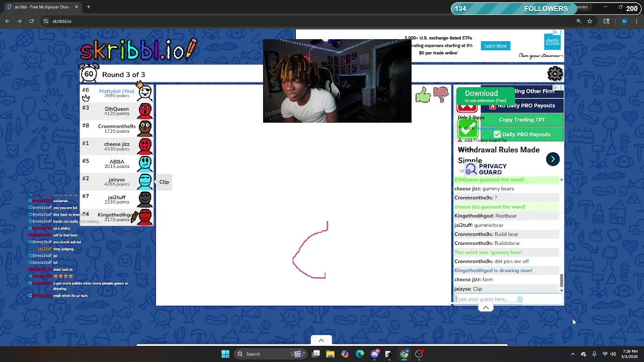Screen dimensions: 644x362
Task: Click Learn More on the Schwab ad
Action: click(495, 46)
